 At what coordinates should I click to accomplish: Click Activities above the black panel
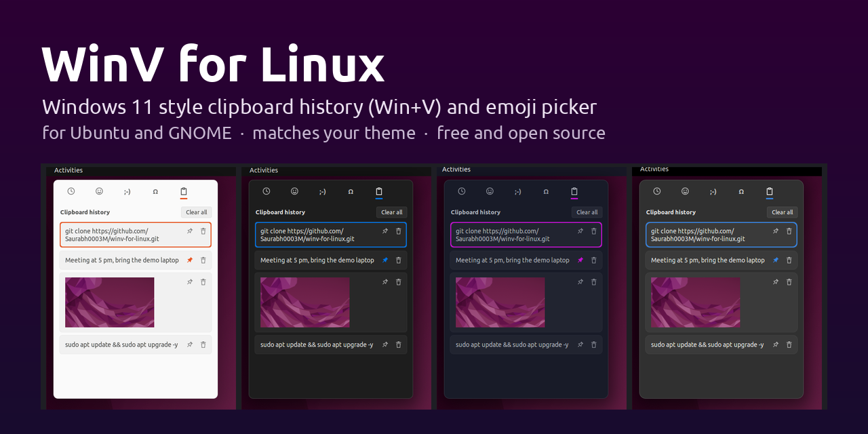click(264, 170)
